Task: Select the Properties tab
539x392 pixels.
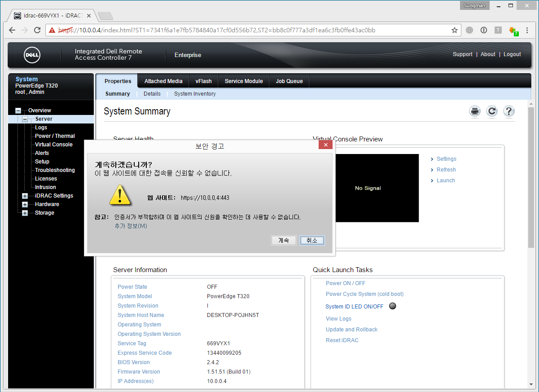Action: tap(118, 81)
